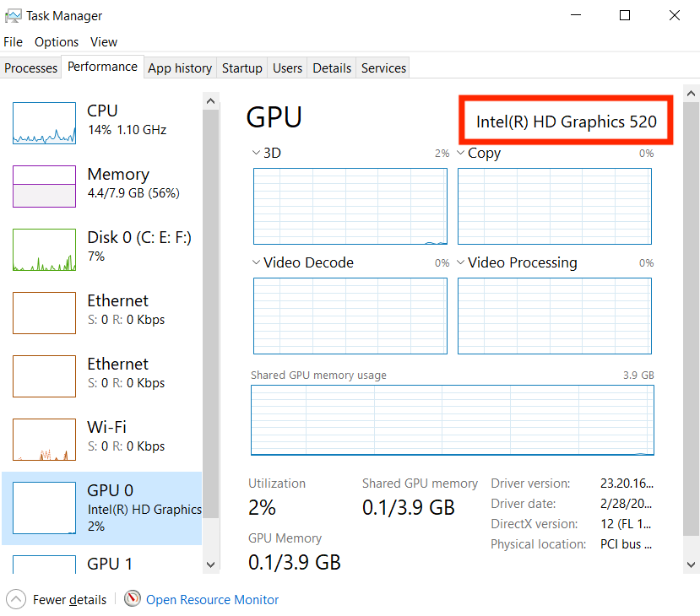This screenshot has height=616, width=700.
Task: Select the Wi-Fi activity graph thumbnail
Action: click(44, 440)
